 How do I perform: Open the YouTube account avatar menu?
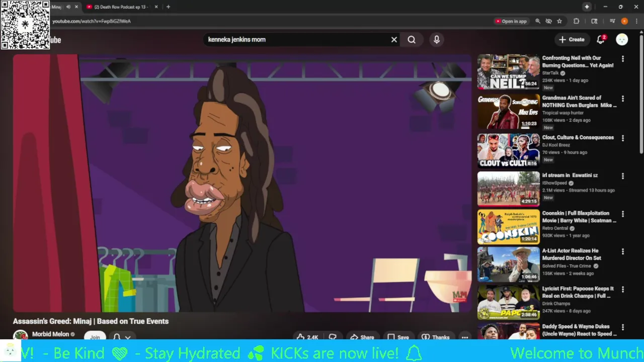pyautogui.click(x=622, y=39)
